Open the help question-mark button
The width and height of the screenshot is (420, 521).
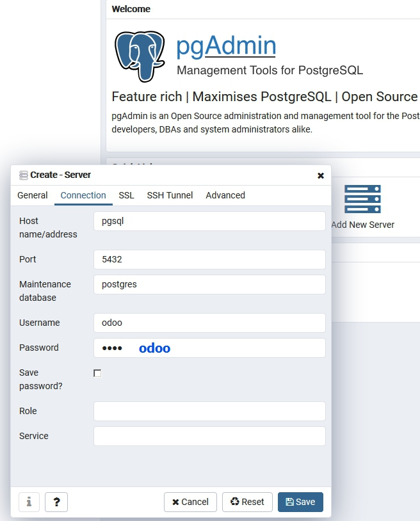pos(56,502)
